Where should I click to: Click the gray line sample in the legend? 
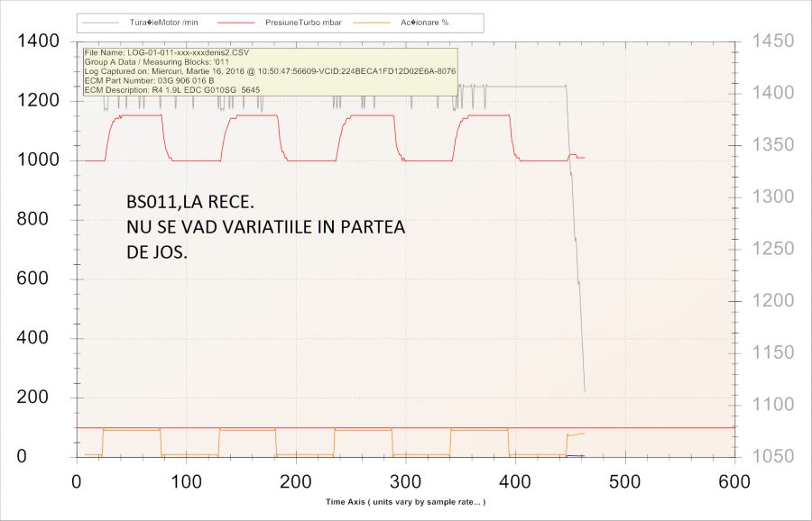coord(102,23)
